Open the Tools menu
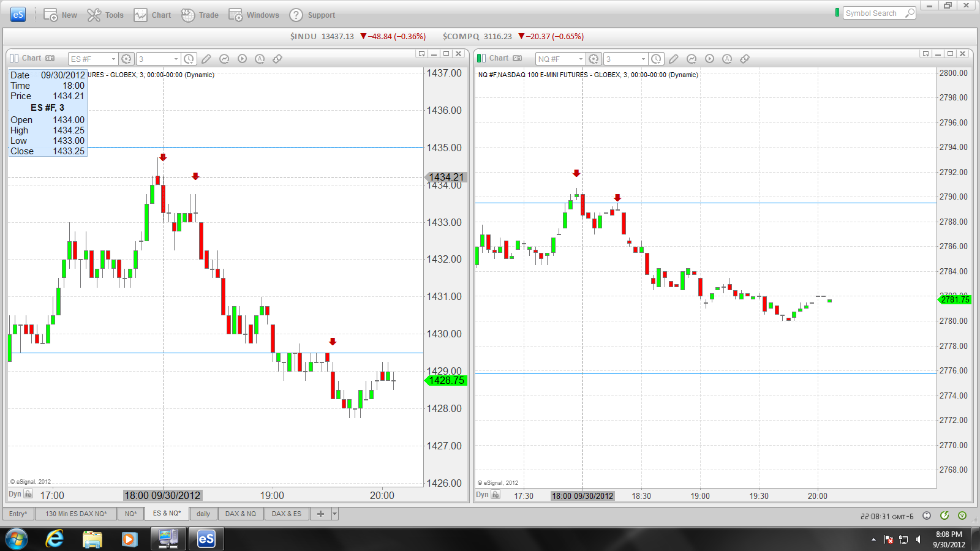 (105, 15)
